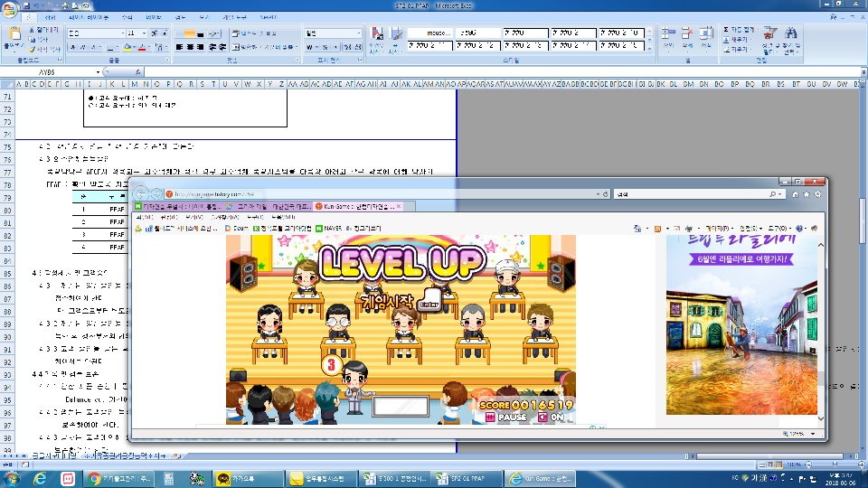Refresh the page in Internet Explorer
This screenshot has width=868, height=488.
tap(605, 194)
